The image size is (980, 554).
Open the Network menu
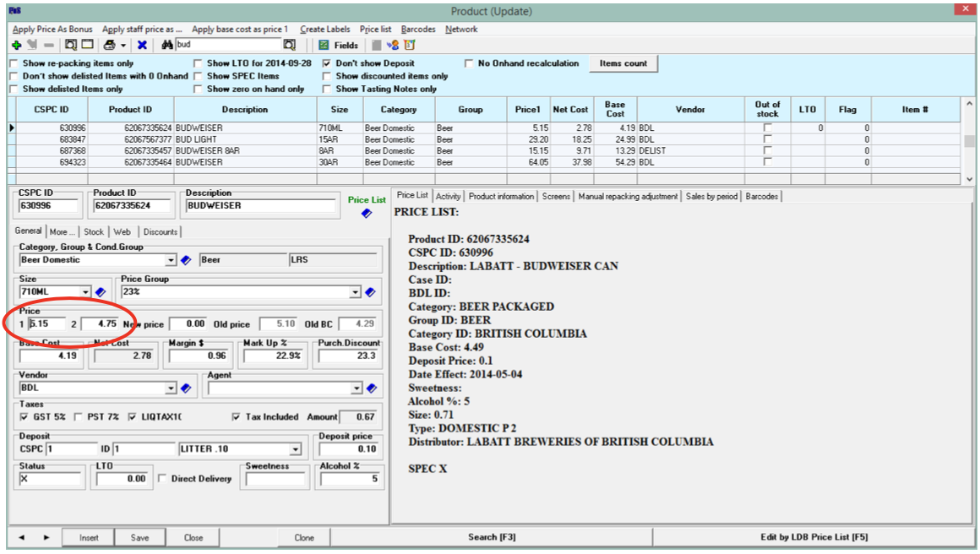coord(461,30)
